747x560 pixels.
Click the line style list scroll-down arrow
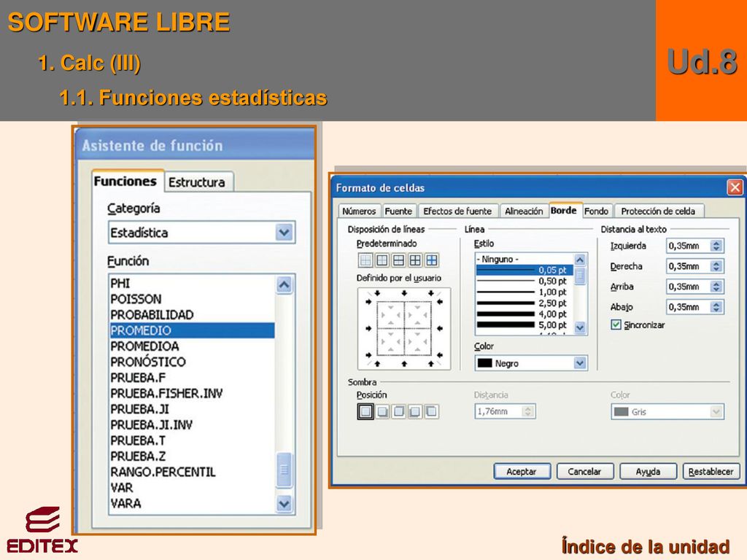click(580, 327)
